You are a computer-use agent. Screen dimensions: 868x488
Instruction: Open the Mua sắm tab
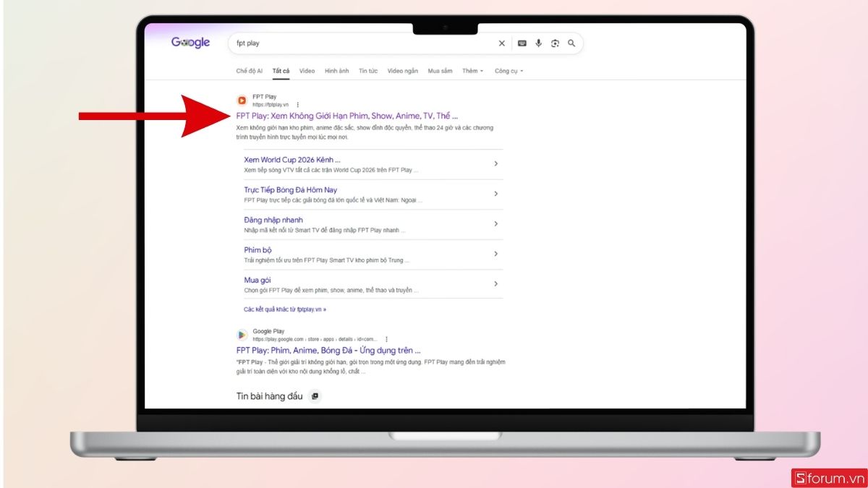440,71
